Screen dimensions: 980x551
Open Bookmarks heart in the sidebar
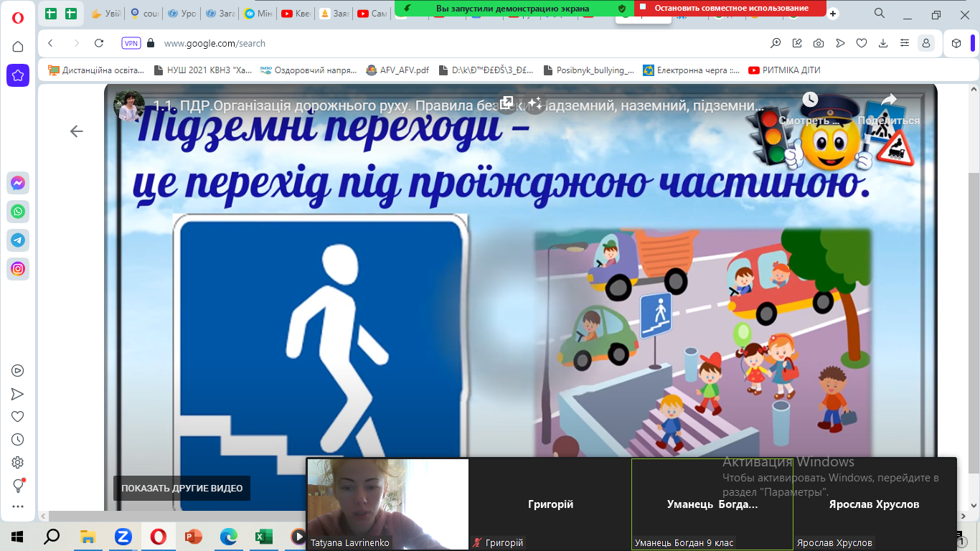point(18,417)
